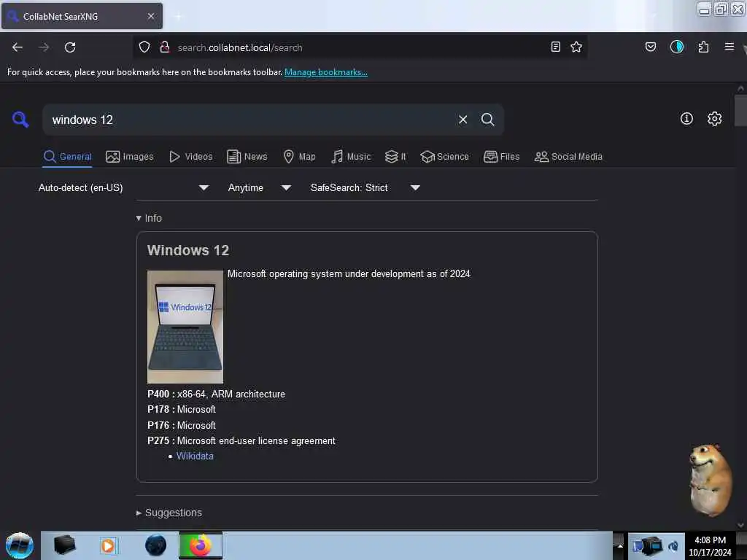Click the SearXNG magnifier logo
747x560 pixels.
pos(20,119)
